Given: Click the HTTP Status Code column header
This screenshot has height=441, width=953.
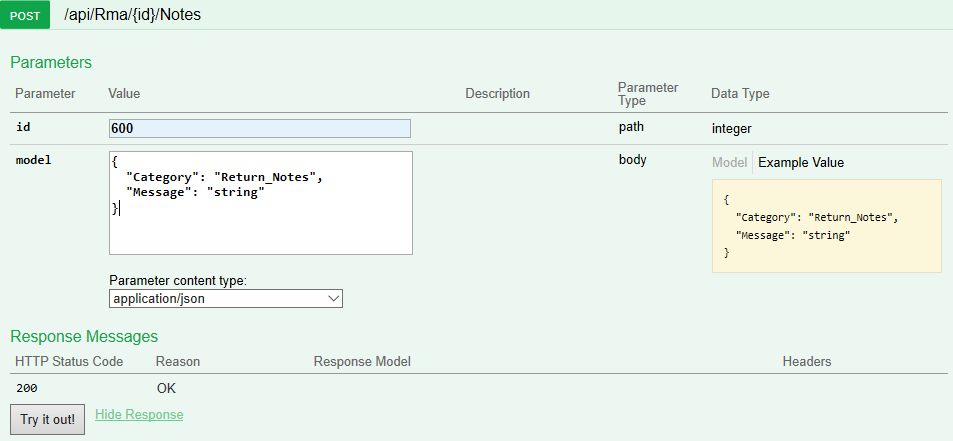Looking at the screenshot, I should (69, 362).
